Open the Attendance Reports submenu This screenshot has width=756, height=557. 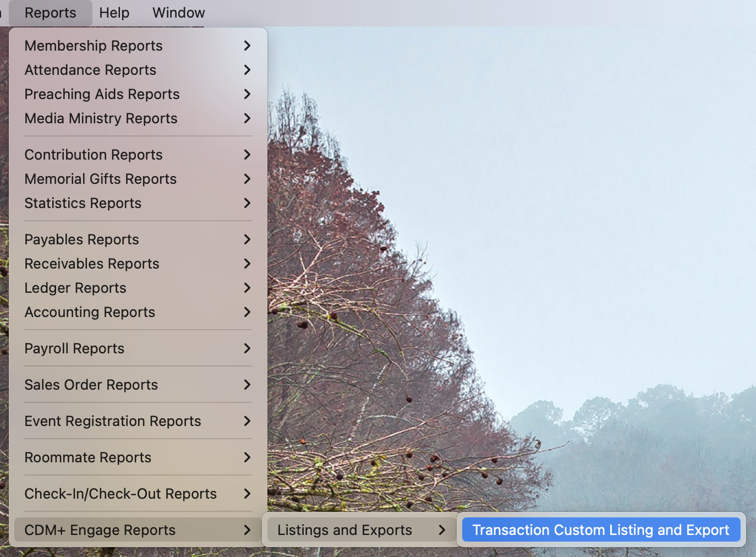(90, 70)
